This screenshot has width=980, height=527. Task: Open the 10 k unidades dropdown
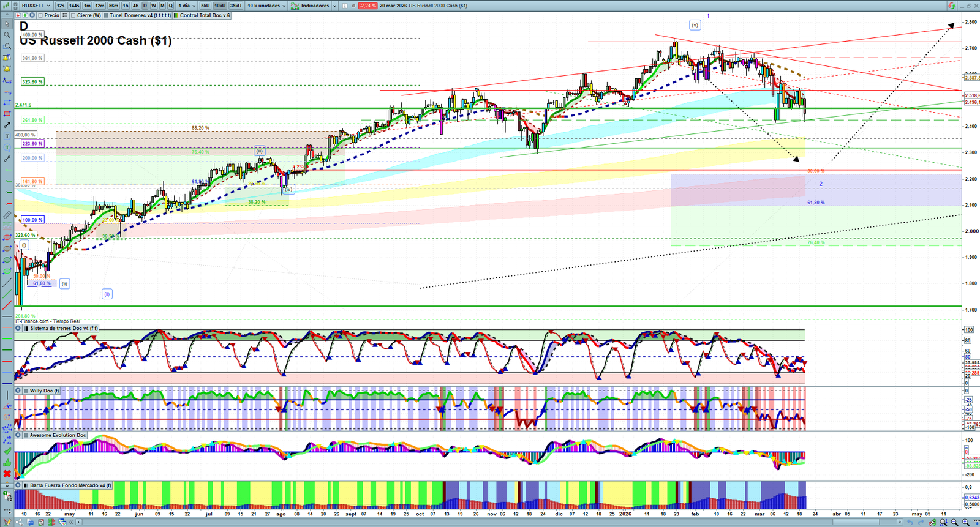point(266,6)
